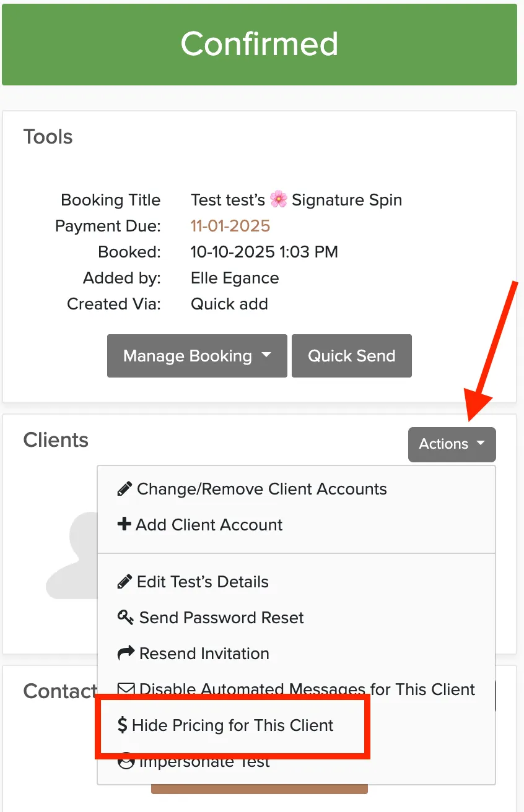Choose Send Password Reset from menu
Viewport: 524px width, 812px height.
coord(211,618)
